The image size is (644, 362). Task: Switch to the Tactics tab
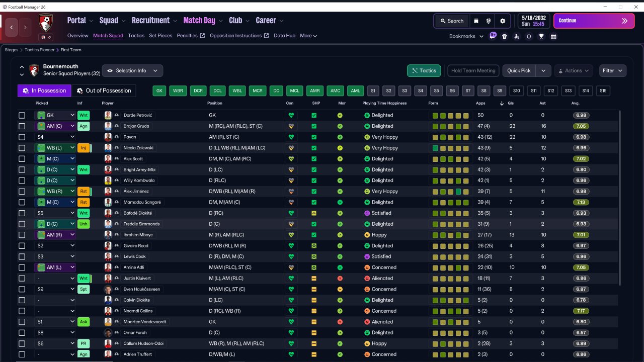point(136,36)
